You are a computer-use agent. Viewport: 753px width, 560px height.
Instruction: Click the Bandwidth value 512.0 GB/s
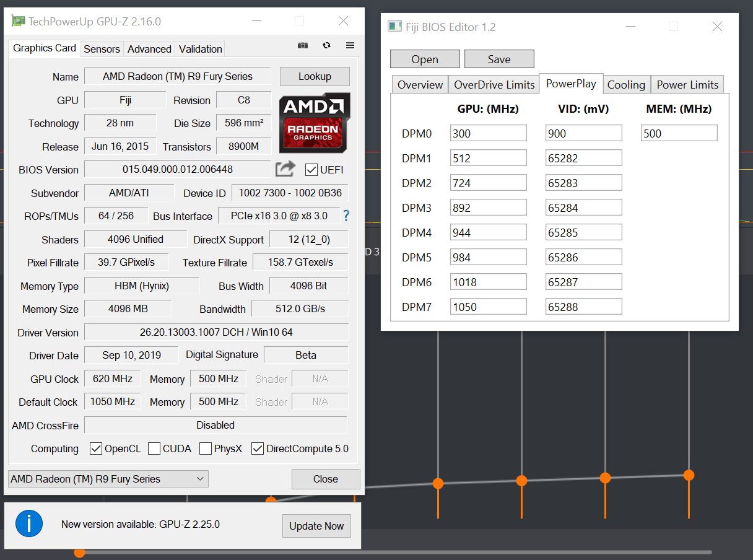[x=300, y=308]
